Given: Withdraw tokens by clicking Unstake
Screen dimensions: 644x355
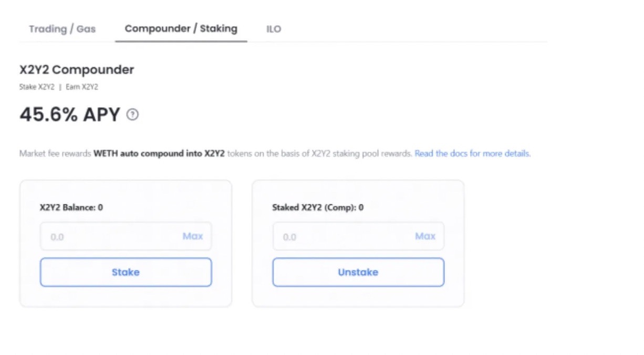Looking at the screenshot, I should 358,272.
